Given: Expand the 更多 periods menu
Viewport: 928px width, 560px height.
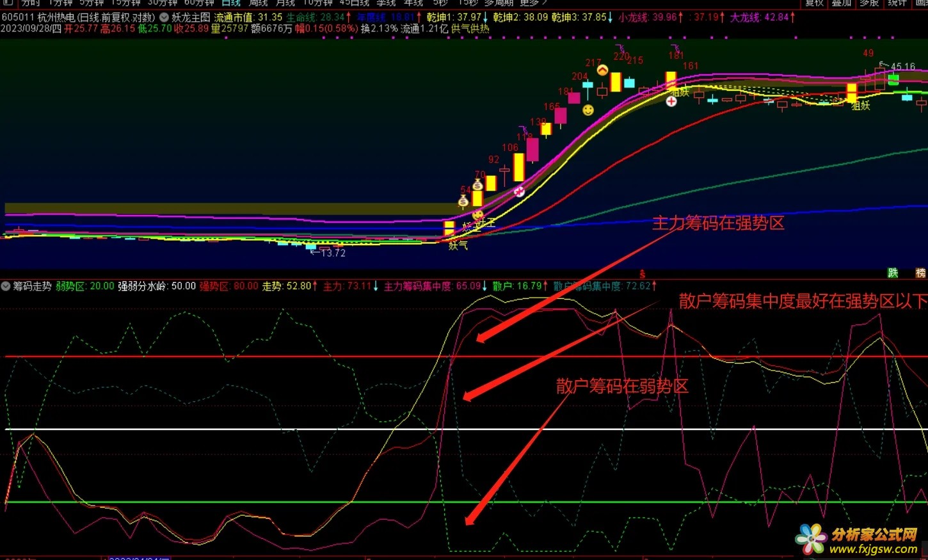Looking at the screenshot, I should (x=533, y=3).
